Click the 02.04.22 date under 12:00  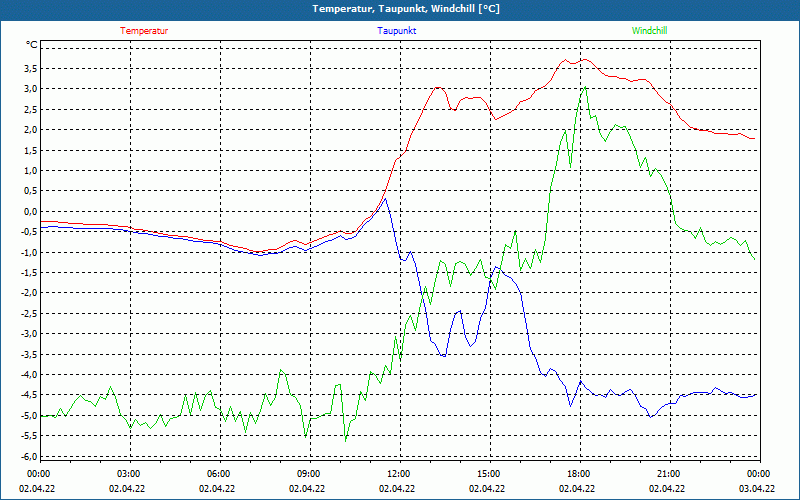pos(397,489)
